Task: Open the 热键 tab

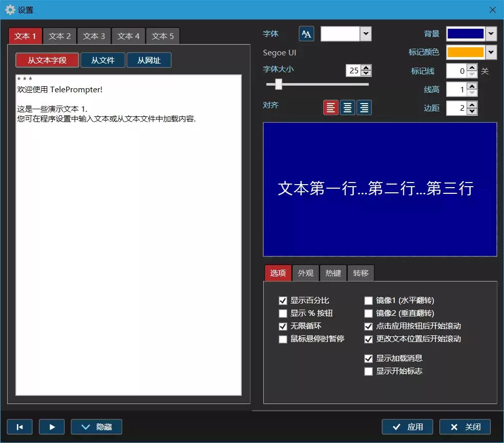Action: pyautogui.click(x=333, y=273)
